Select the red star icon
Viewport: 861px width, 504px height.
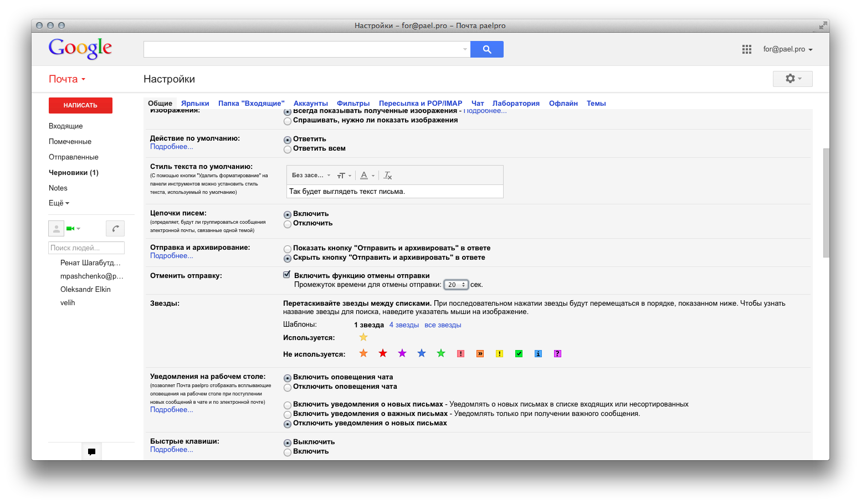[x=383, y=353]
